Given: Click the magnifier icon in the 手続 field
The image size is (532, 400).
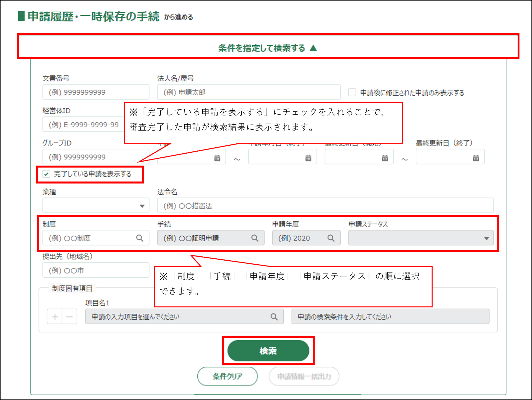Looking at the screenshot, I should 255,238.
